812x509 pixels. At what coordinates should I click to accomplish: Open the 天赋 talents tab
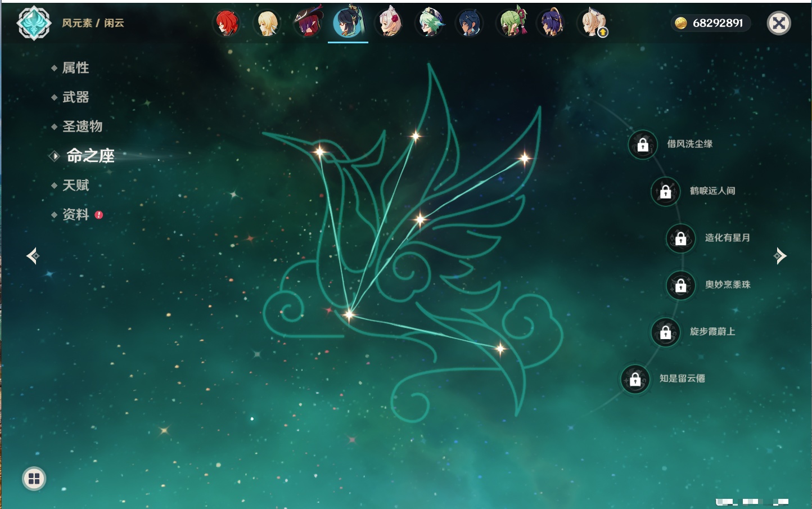pos(75,185)
